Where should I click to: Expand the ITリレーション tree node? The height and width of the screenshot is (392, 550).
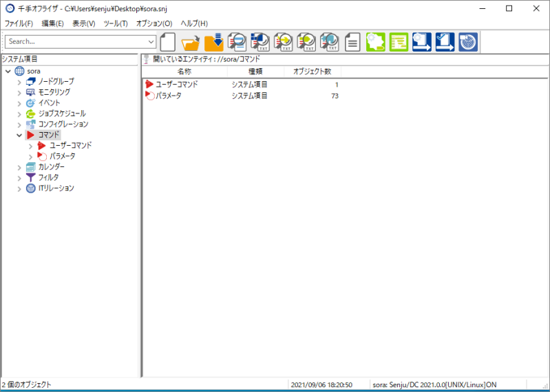tap(20, 189)
